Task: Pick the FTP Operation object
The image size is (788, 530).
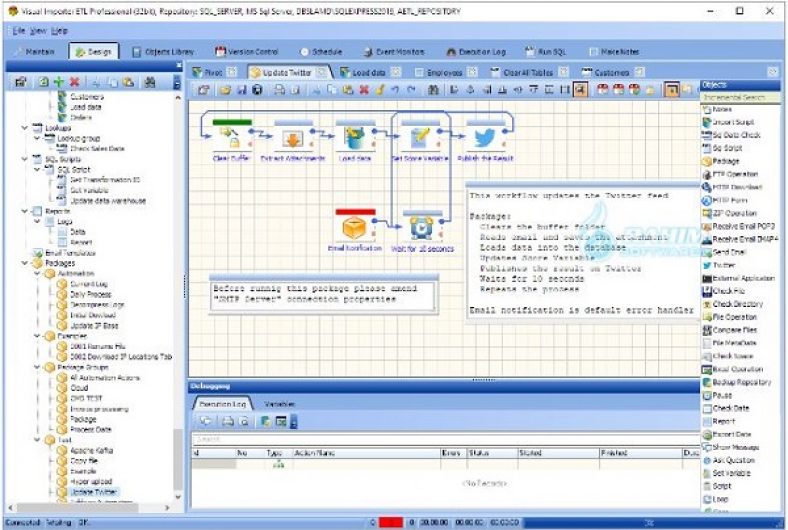Action: (730, 174)
